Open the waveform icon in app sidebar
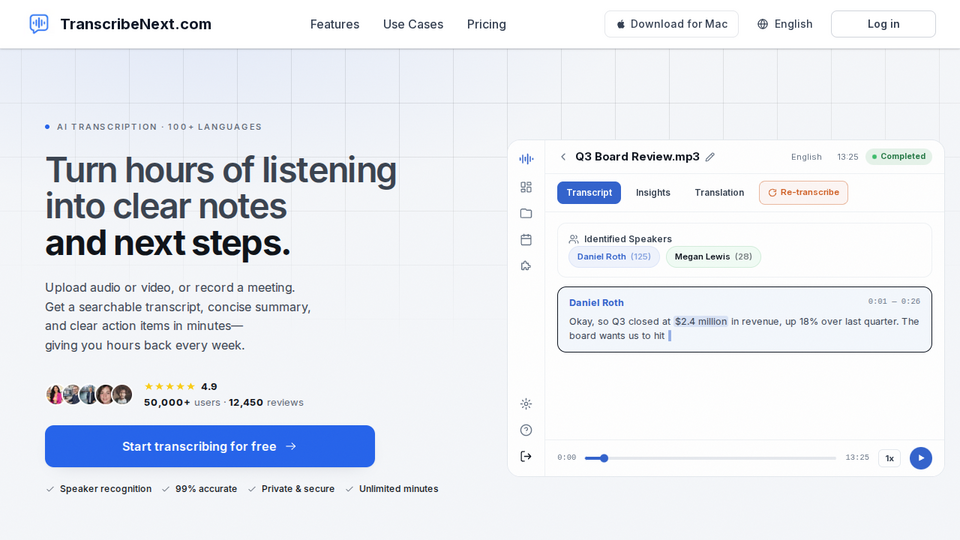This screenshot has height=540, width=960. (526, 159)
